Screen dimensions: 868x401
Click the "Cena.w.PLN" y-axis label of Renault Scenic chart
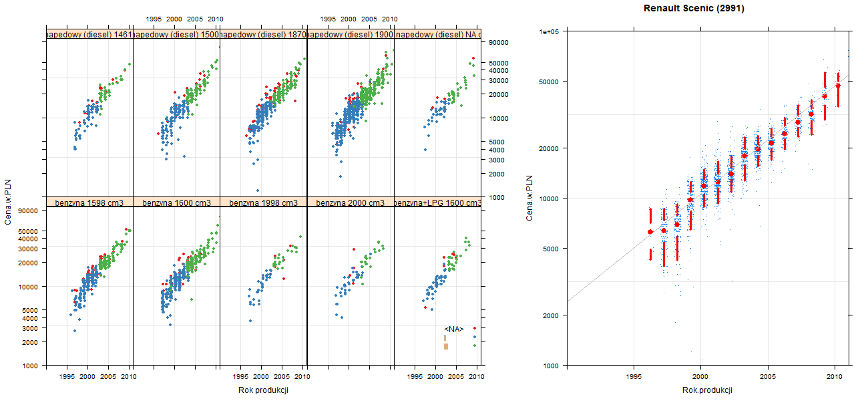(529, 198)
